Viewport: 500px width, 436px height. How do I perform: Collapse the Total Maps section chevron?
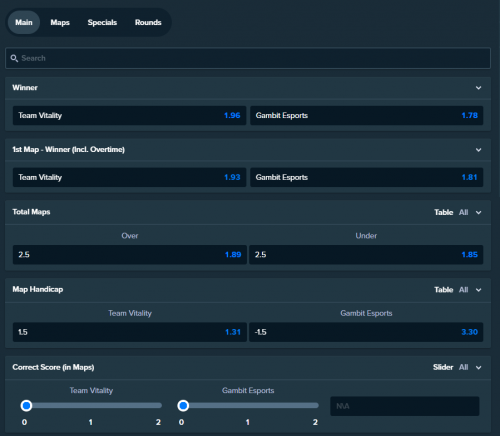pos(478,212)
